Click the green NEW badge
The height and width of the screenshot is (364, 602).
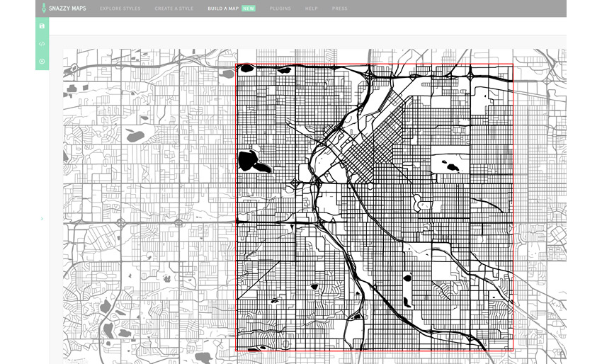tap(249, 8)
